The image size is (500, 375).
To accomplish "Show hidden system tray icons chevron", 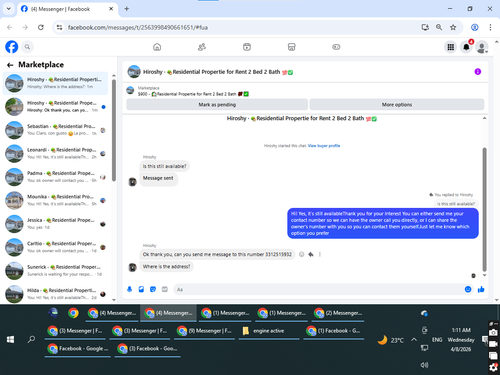I will click(x=414, y=340).
